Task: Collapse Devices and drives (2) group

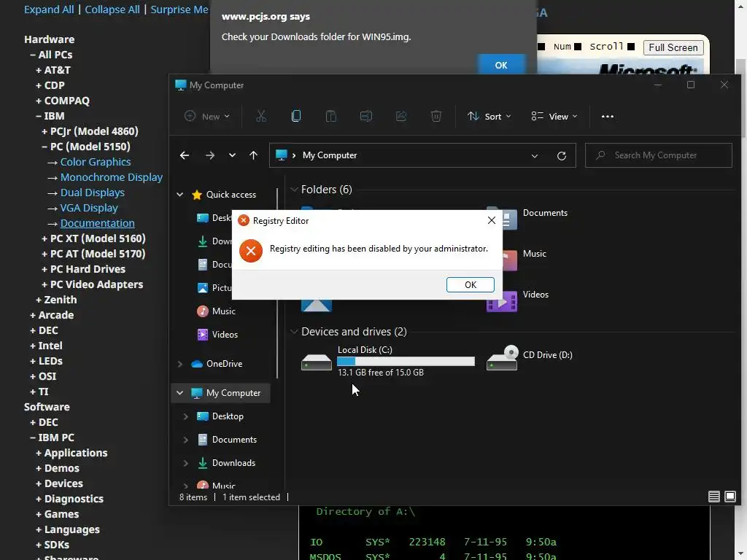Action: tap(294, 332)
